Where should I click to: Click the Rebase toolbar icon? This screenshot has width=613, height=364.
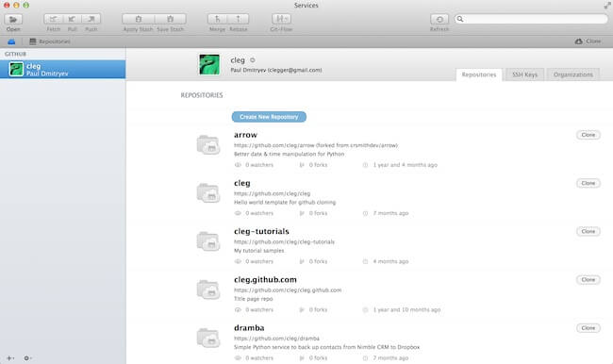[x=239, y=19]
